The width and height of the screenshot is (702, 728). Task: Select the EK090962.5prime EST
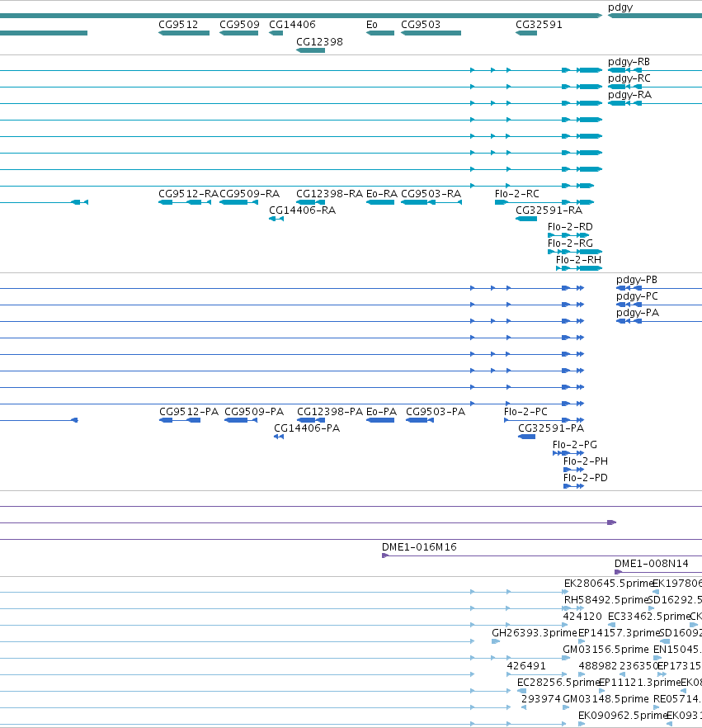pos(582,725)
